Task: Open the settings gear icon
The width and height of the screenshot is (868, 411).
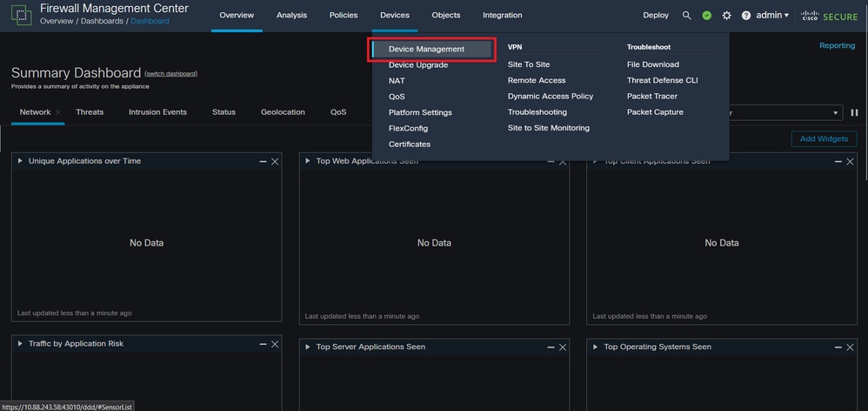Action: pos(727,16)
